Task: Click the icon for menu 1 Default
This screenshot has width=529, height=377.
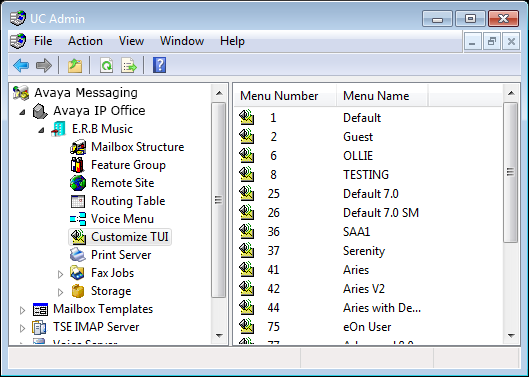Action: click(247, 117)
